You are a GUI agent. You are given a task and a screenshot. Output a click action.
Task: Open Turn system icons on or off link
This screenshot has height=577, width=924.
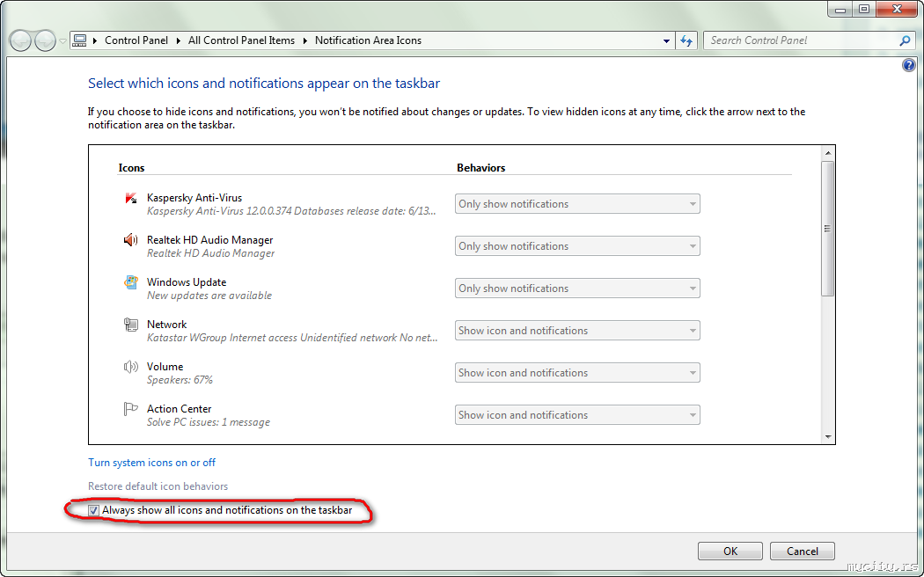pos(151,463)
